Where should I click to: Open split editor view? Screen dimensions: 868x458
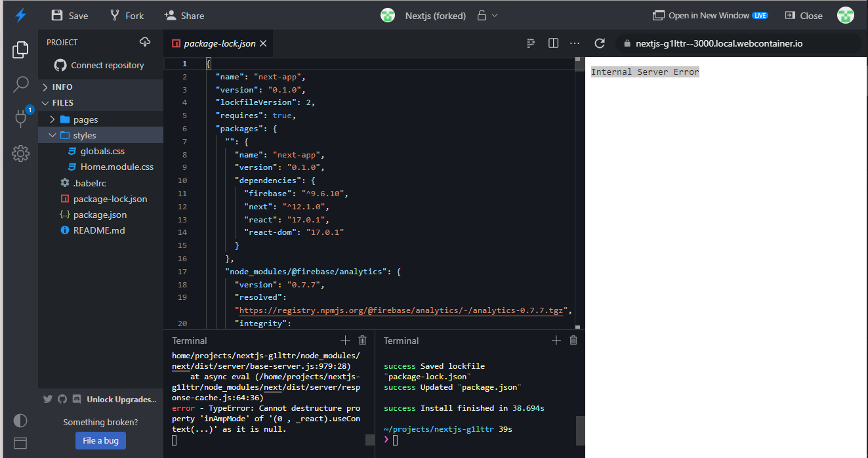553,43
